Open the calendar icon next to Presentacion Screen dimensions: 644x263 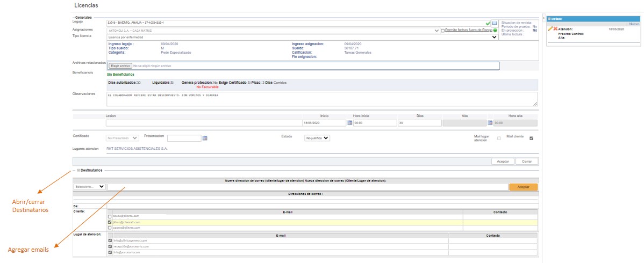[x=204, y=138]
